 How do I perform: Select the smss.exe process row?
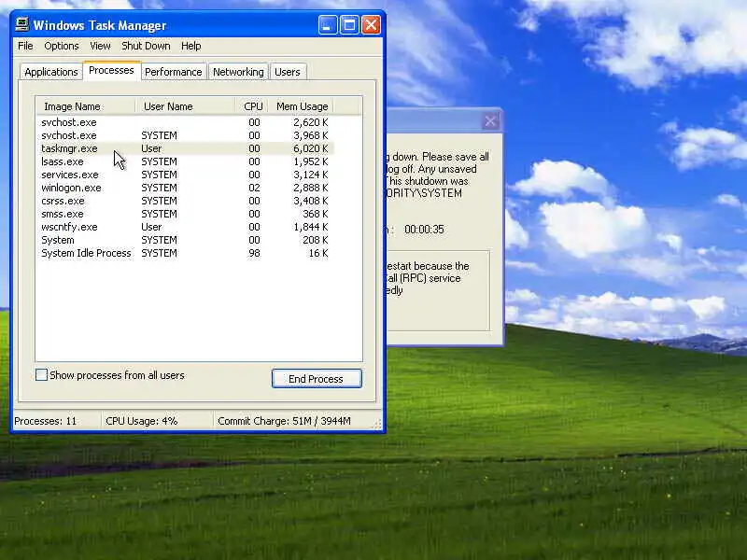(185, 214)
